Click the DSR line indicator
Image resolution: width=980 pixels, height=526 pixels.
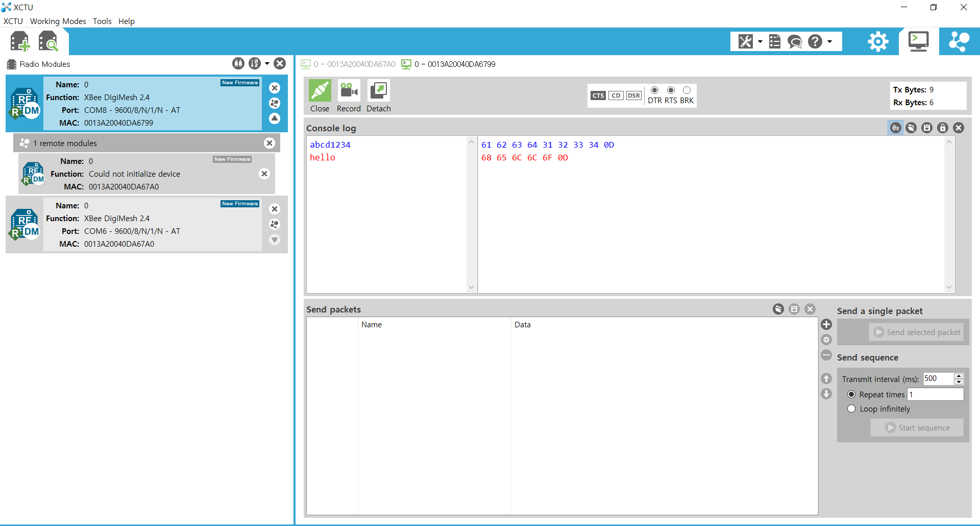point(634,95)
